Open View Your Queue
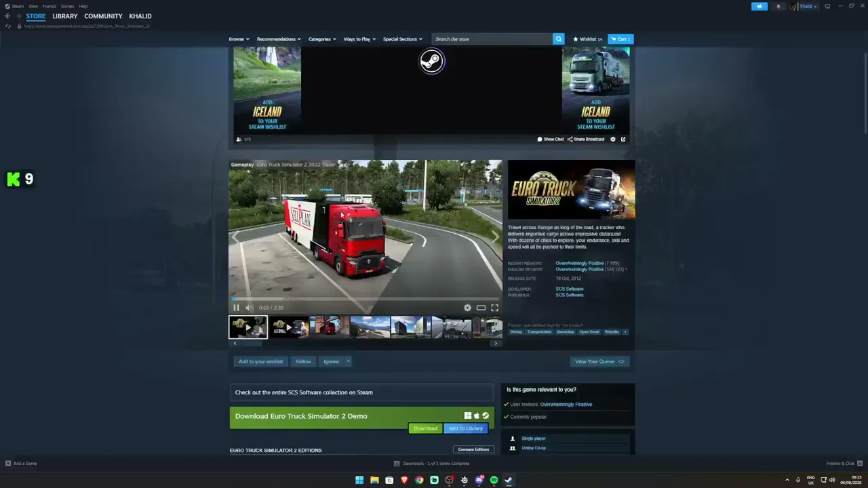Screen dimensions: 868x488 tap(599, 361)
